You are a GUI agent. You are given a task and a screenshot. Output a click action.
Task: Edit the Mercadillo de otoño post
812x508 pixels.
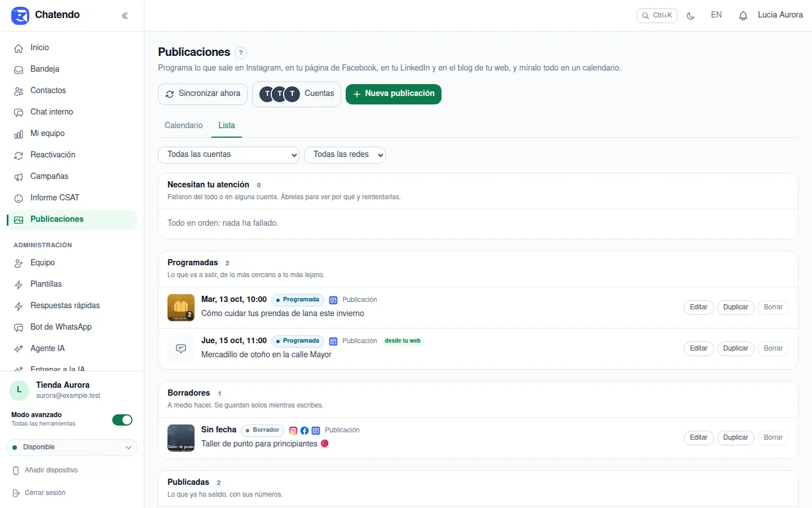[699, 349]
